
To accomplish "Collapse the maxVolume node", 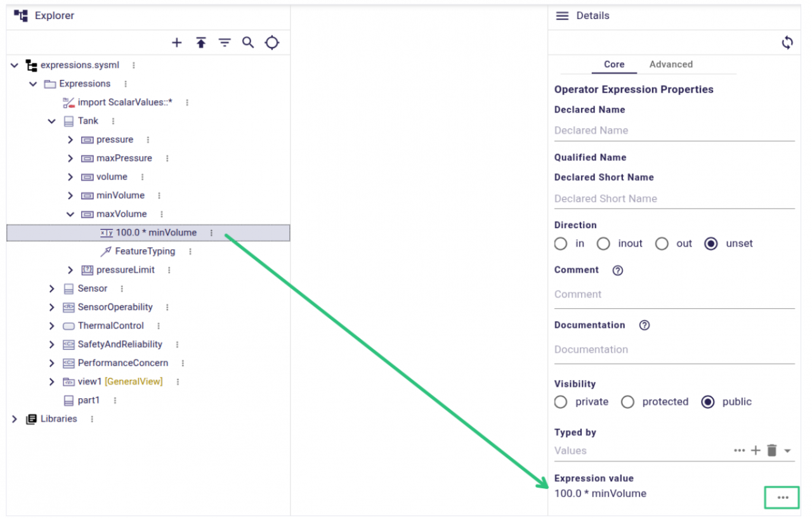I will pos(70,214).
